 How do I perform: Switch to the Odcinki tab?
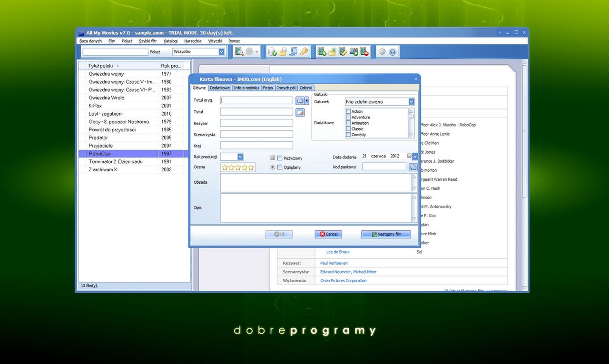coord(306,88)
